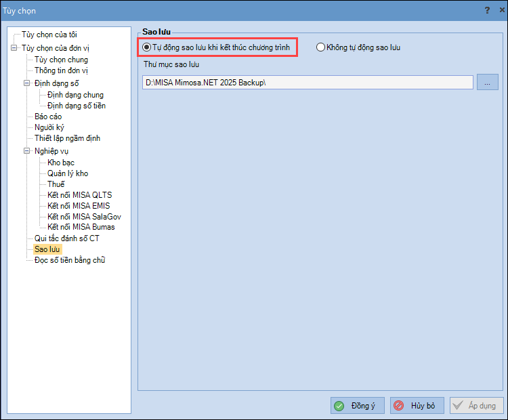This screenshot has height=420, width=508.
Task: Select 'Định dạng số' tree item
Action: (57, 83)
